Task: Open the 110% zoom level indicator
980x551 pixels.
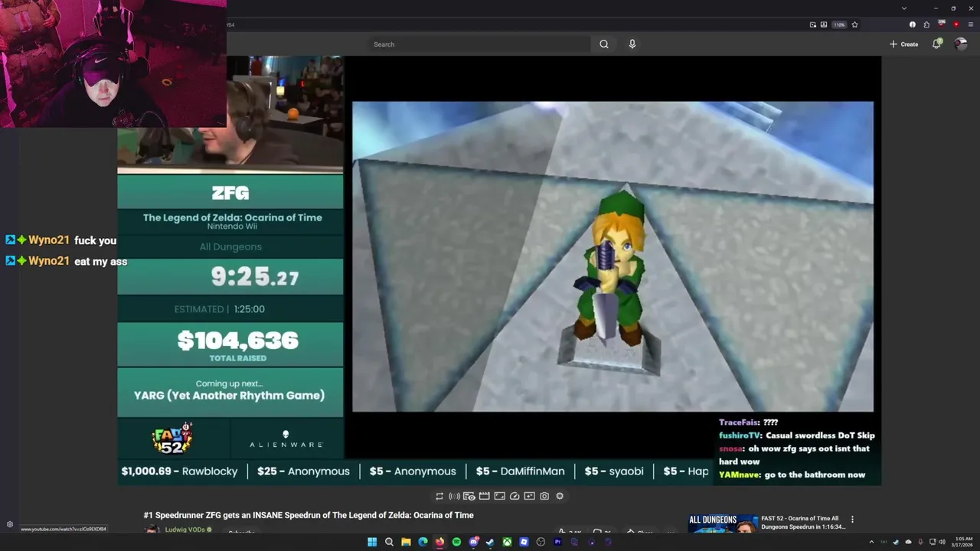Action: pos(839,24)
